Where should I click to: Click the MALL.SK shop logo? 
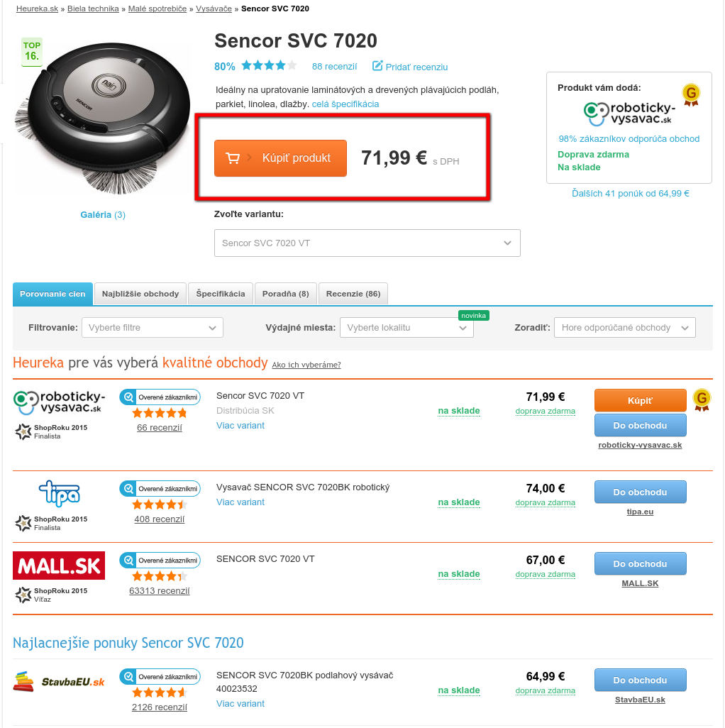(59, 566)
